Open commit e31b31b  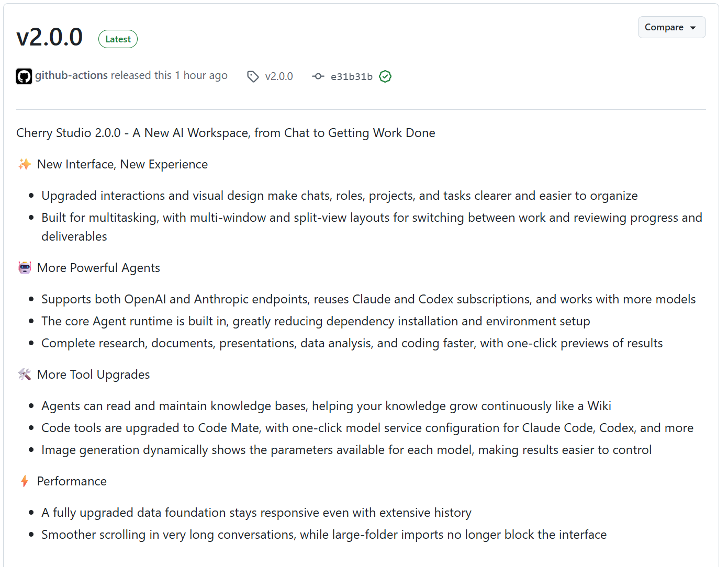click(352, 76)
